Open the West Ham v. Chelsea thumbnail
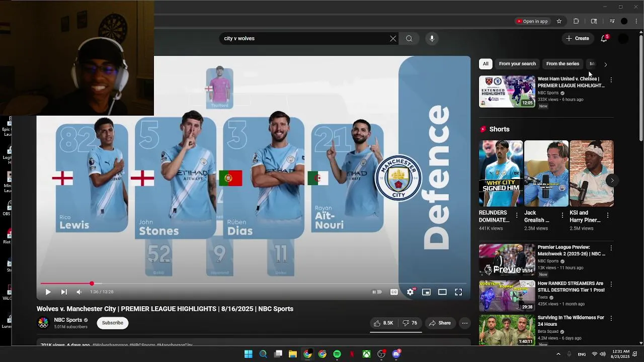 pyautogui.click(x=507, y=92)
